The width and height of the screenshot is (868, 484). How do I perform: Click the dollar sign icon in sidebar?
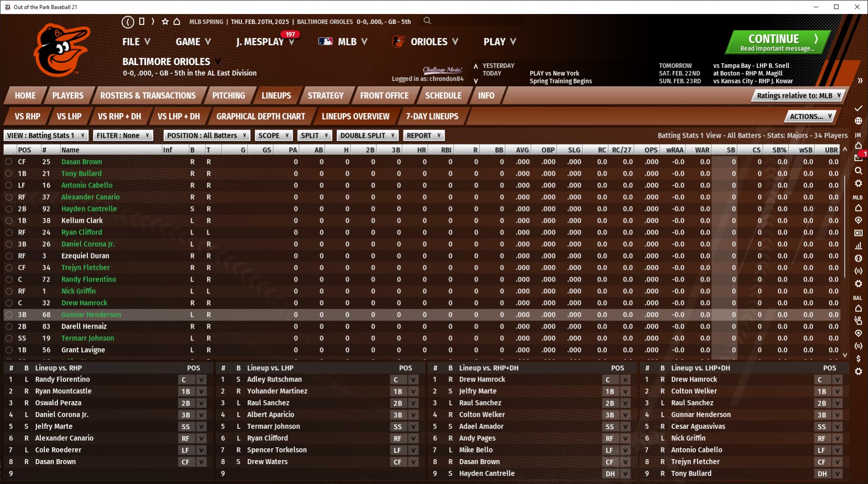[x=858, y=359]
